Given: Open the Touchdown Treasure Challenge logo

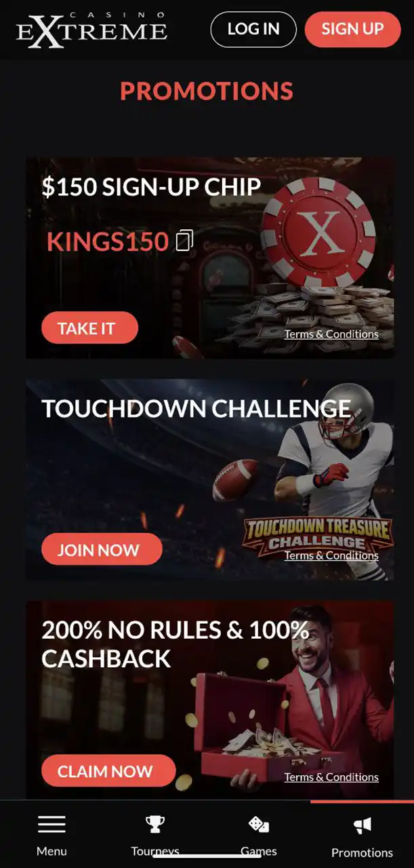Looking at the screenshot, I should (318, 534).
